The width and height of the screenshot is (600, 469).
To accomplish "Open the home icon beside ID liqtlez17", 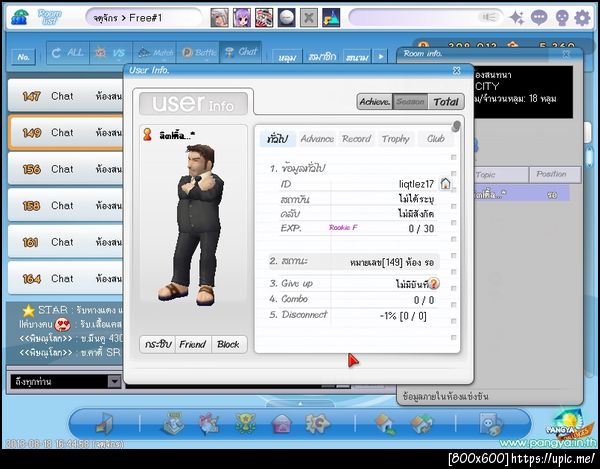I will [x=445, y=184].
